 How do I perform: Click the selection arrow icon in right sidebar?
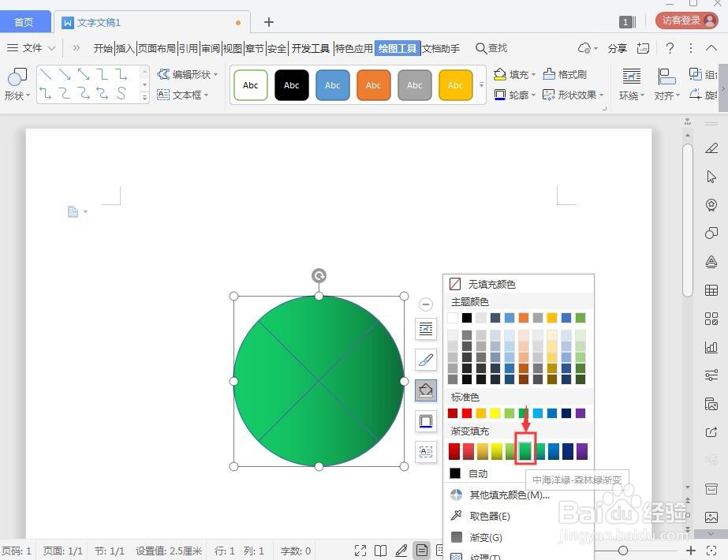click(711, 177)
